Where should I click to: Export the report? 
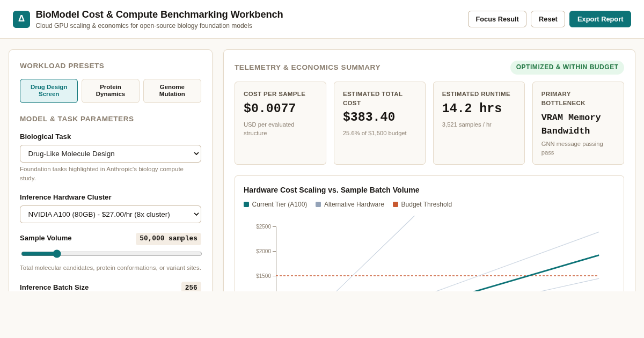(x=600, y=19)
